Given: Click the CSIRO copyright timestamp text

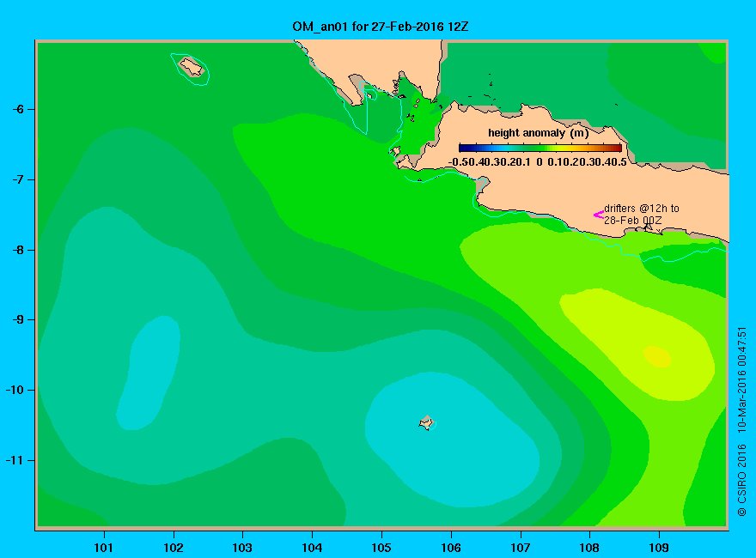Looking at the screenshot, I should click(742, 422).
